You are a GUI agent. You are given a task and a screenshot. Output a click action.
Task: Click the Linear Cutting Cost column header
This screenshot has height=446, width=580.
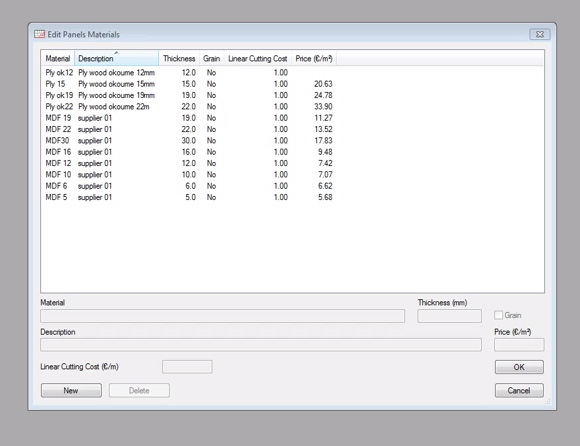[257, 58]
